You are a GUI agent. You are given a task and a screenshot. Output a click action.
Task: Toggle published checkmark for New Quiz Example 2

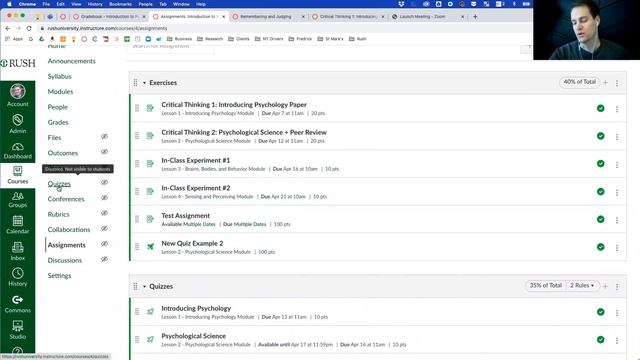click(x=600, y=247)
